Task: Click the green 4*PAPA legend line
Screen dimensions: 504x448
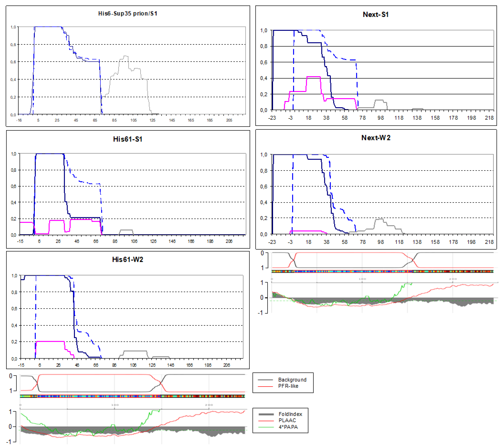Action: click(266, 427)
